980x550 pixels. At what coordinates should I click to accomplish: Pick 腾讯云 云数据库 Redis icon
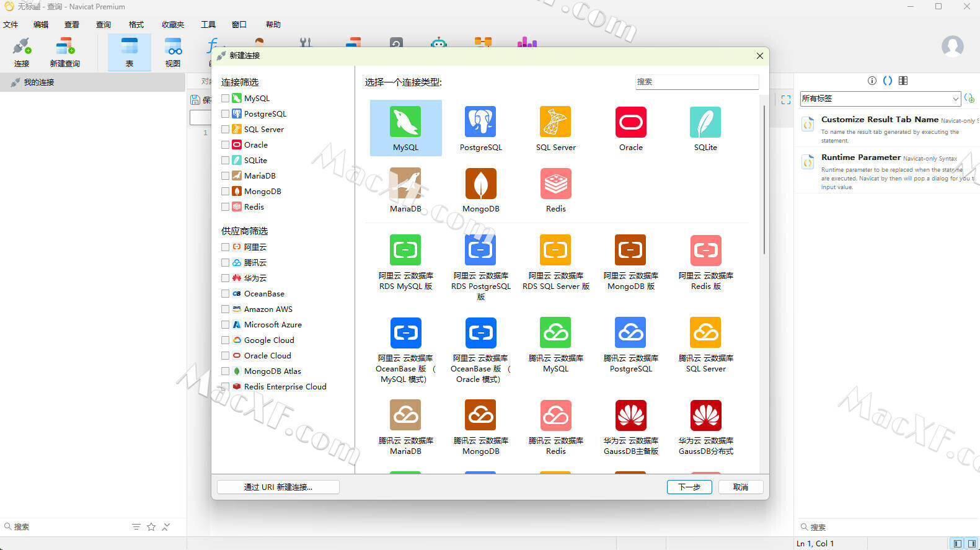tap(555, 415)
